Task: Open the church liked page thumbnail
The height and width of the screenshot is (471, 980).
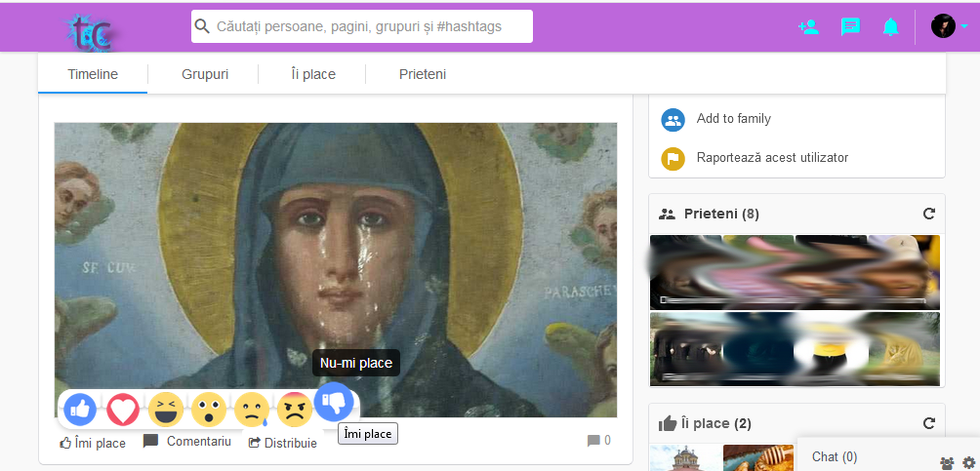Action: pyautogui.click(x=685, y=458)
